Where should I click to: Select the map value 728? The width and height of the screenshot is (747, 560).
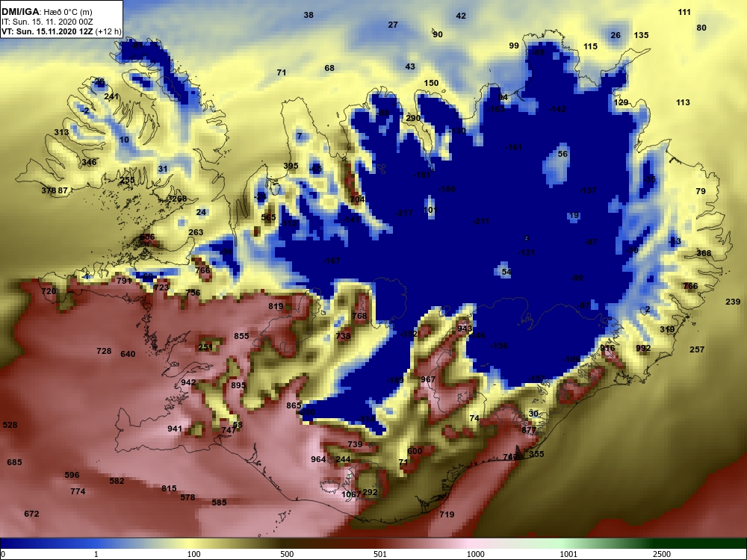click(x=104, y=351)
